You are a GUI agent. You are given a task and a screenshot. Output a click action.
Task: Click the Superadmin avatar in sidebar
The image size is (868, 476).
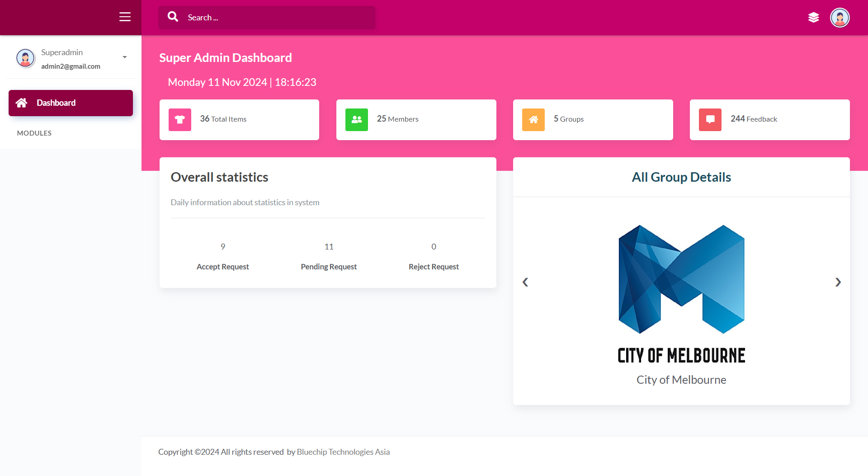(25, 58)
